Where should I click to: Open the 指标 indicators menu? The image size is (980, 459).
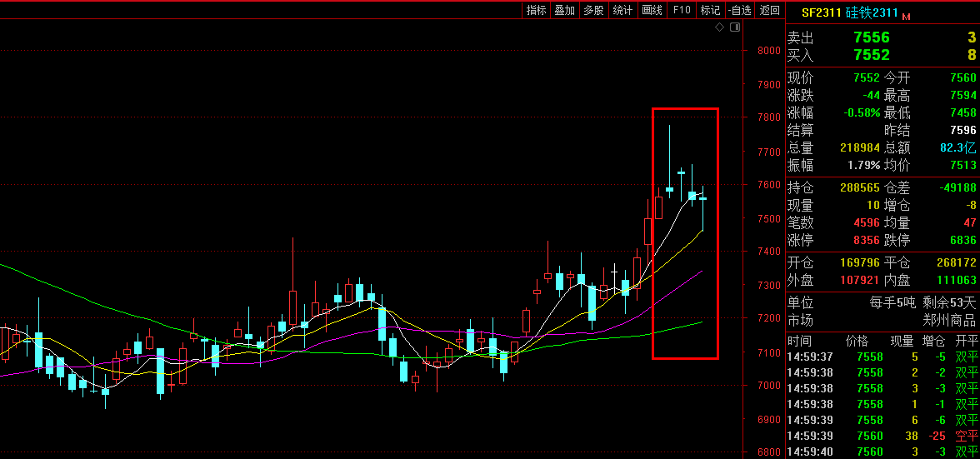tap(536, 10)
